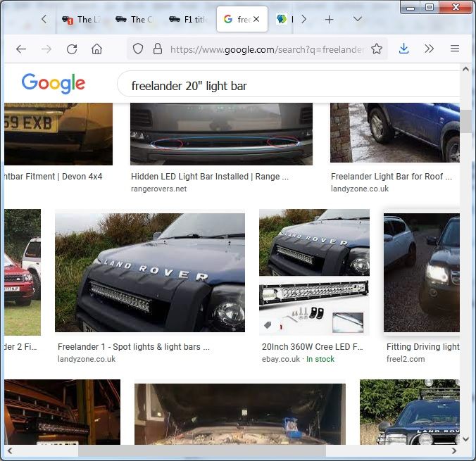Viewport: 476px width, 461px height.
Task: Switch to the 'F1 titl' tab
Action: tap(188, 20)
